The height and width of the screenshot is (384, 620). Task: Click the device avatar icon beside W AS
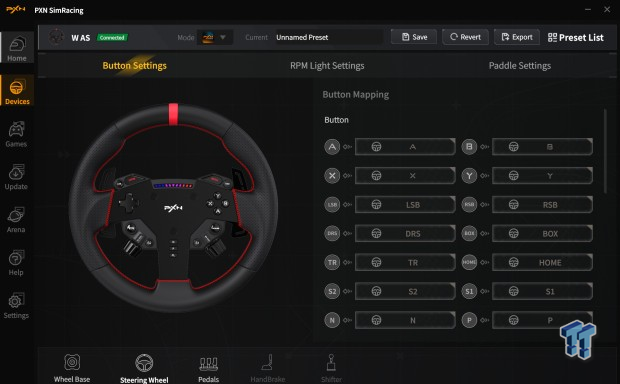click(56, 37)
